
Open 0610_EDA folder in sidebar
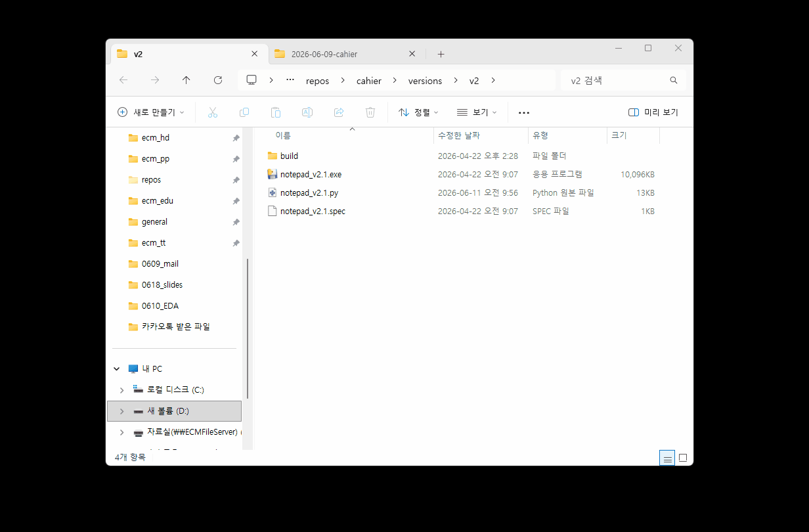(160, 306)
